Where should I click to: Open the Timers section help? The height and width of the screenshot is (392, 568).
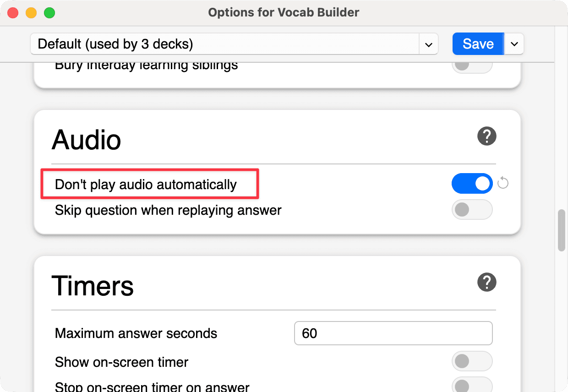487,282
